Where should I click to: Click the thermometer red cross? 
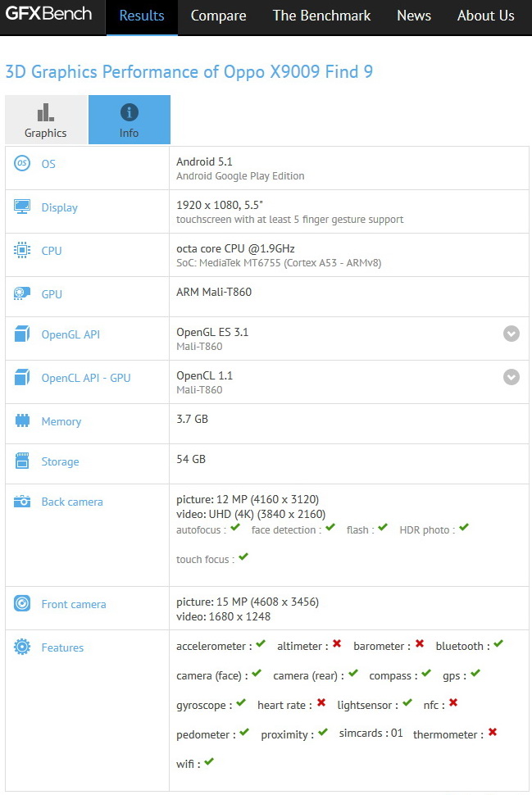click(x=493, y=732)
